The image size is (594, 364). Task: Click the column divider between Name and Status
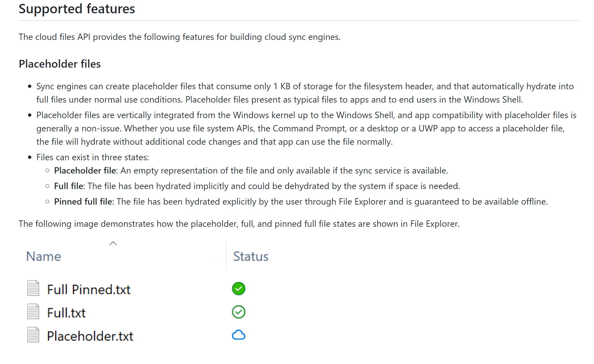[x=226, y=256]
